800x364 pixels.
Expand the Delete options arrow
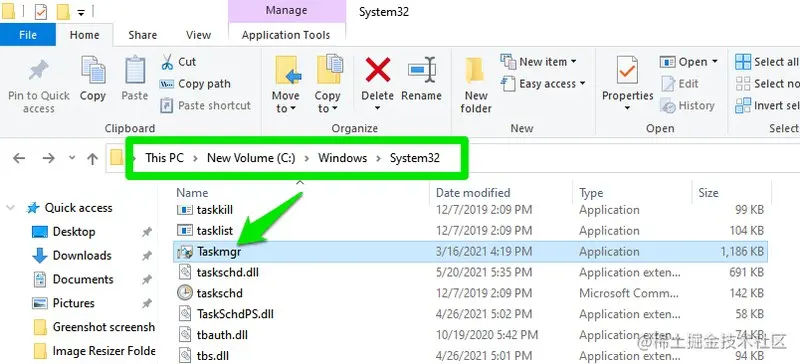378,108
